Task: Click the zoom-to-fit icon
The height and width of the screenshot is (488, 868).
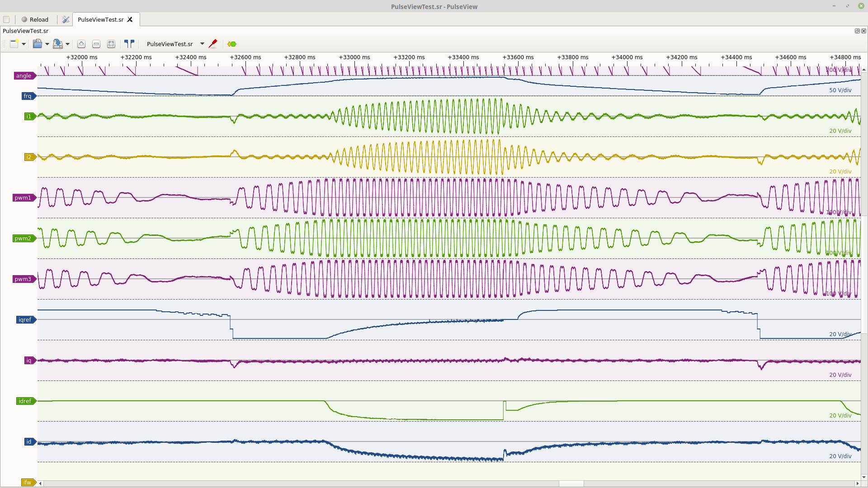Action: point(111,44)
